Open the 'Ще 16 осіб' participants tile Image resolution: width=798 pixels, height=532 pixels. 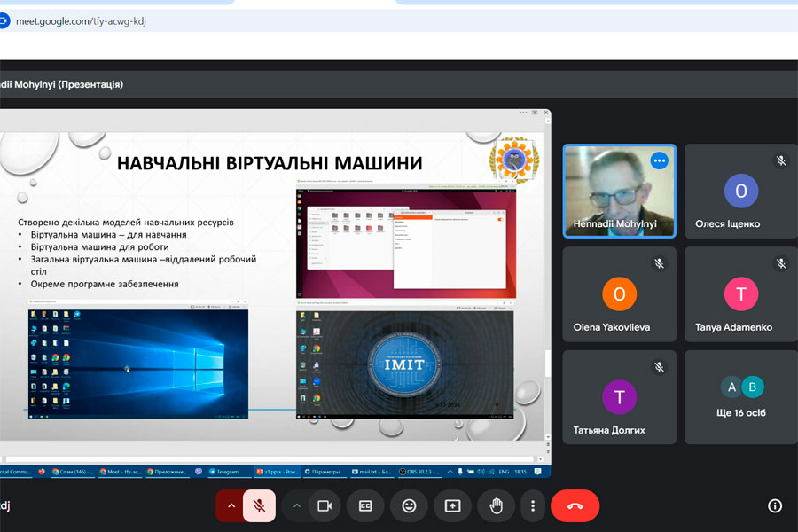pyautogui.click(x=741, y=397)
